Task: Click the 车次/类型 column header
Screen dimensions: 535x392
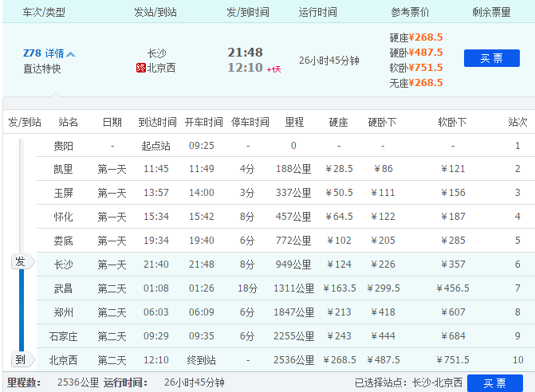Action: 44,13
